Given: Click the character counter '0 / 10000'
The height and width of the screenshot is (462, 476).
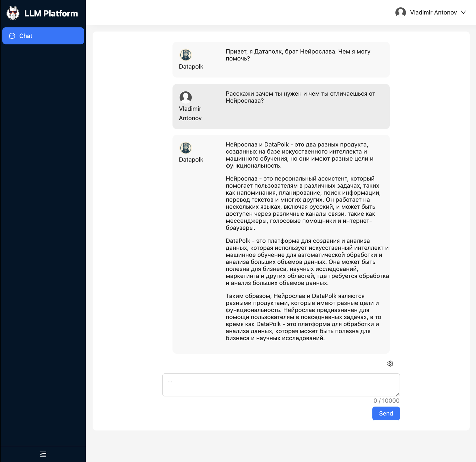Looking at the screenshot, I should pos(386,401).
